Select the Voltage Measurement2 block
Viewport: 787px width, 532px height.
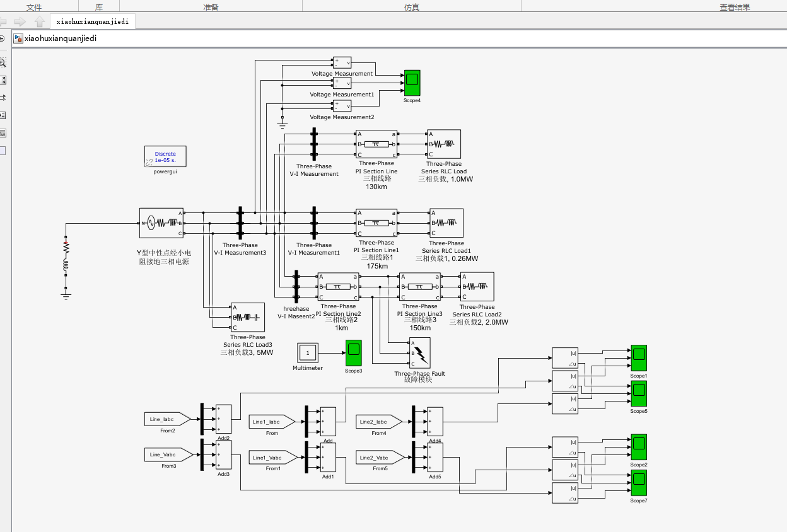(x=342, y=106)
